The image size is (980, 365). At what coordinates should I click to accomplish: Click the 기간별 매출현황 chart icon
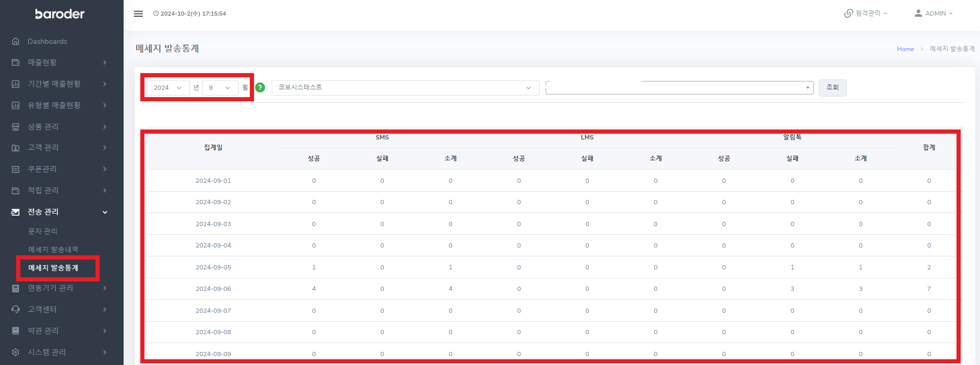16,84
